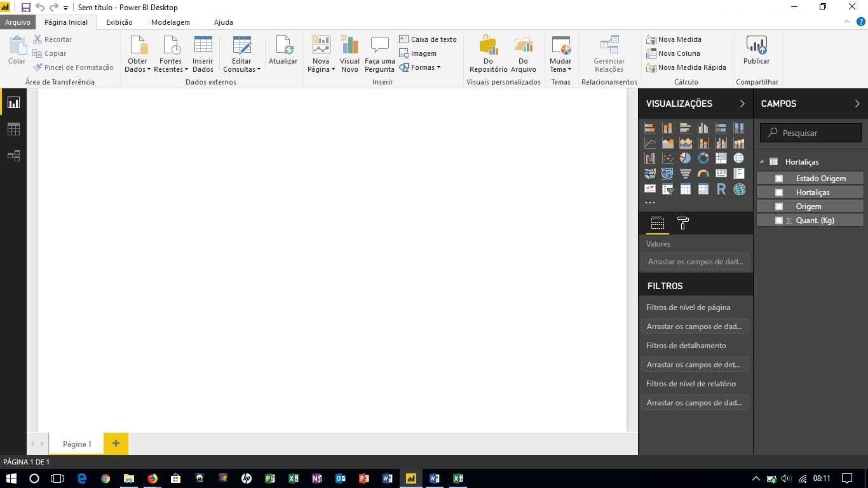Open the Exibição ribbon tab
This screenshot has height=488, width=868.
[x=118, y=22]
